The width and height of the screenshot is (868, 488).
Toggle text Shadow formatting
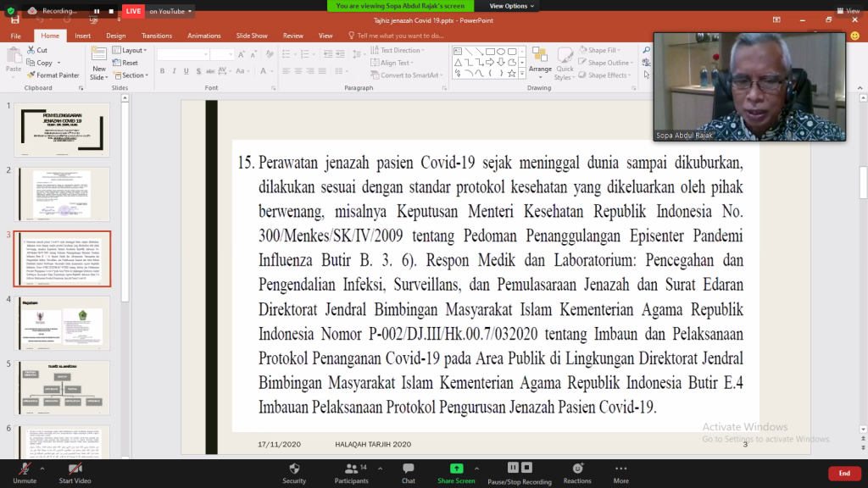tap(198, 71)
